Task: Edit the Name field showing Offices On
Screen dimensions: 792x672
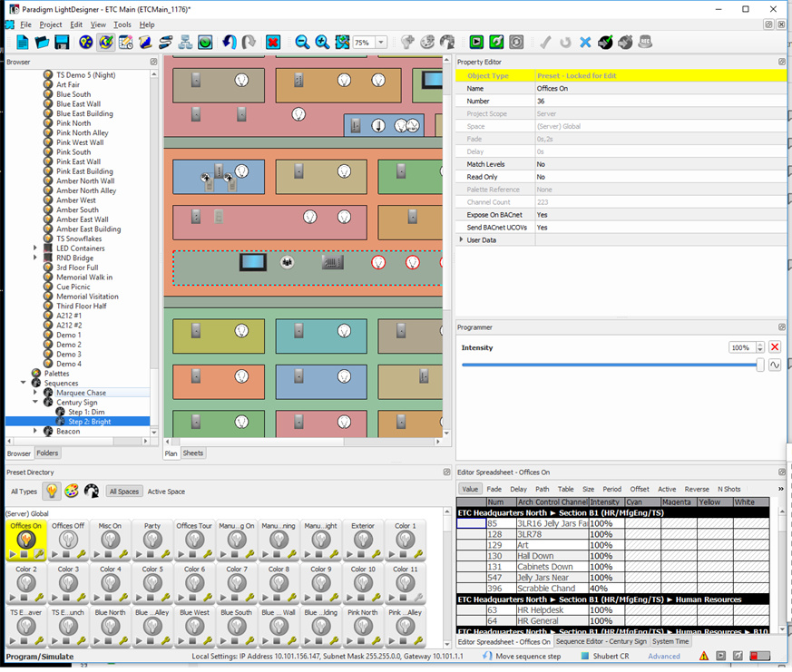Action: (x=660, y=88)
